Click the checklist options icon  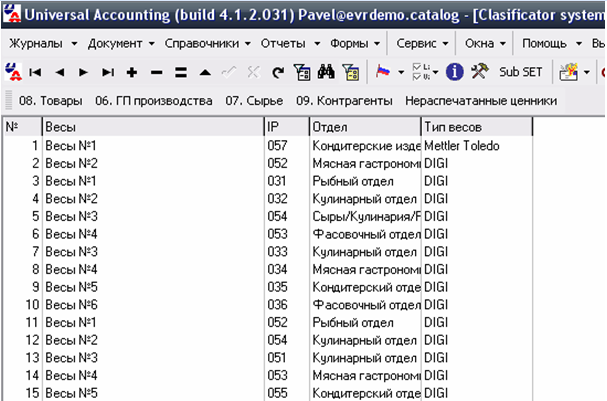(x=421, y=72)
